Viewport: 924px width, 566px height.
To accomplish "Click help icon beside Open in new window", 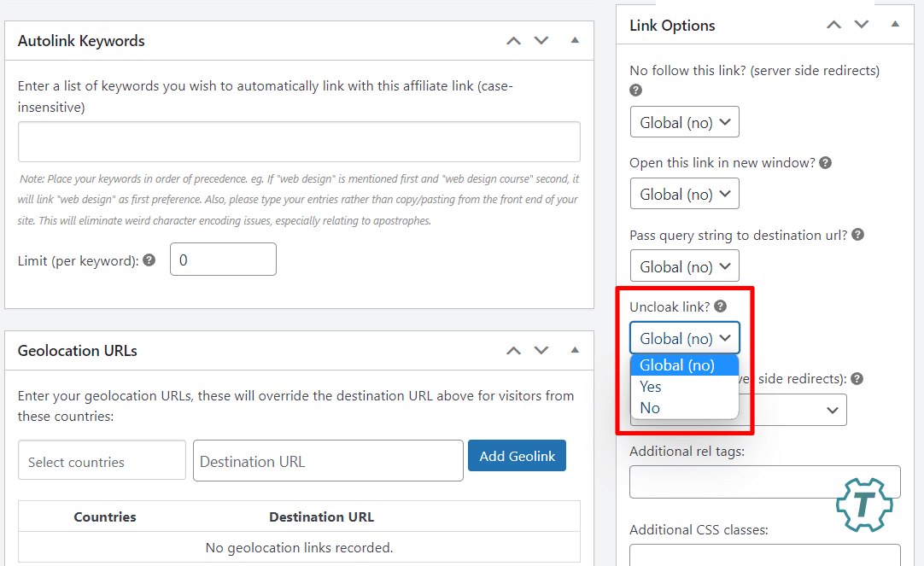I will [x=825, y=162].
